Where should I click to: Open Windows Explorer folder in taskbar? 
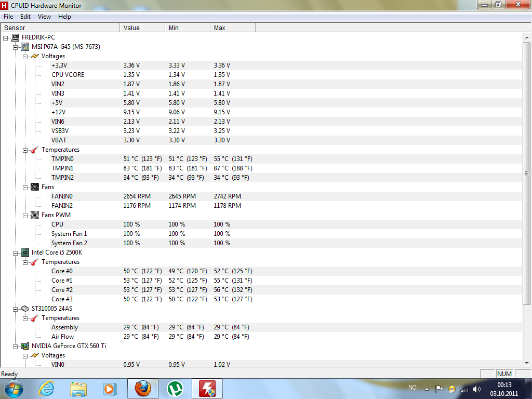pos(78,389)
